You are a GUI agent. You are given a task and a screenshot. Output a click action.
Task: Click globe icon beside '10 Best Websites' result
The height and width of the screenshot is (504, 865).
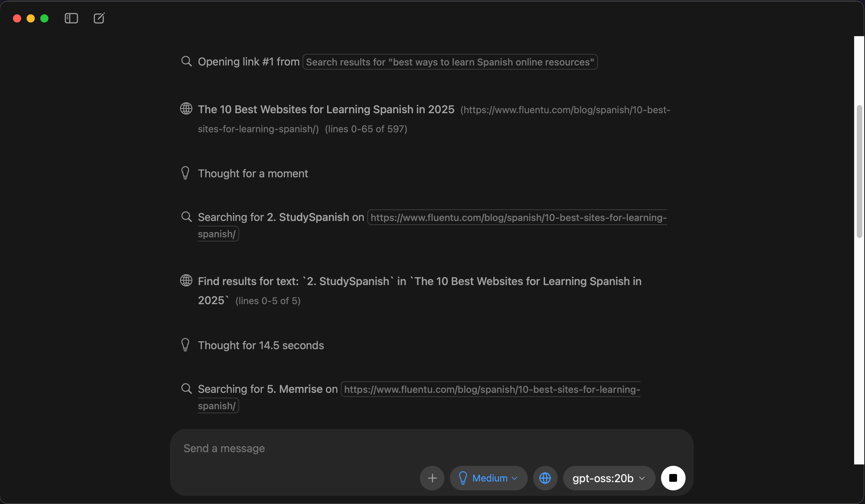click(186, 109)
